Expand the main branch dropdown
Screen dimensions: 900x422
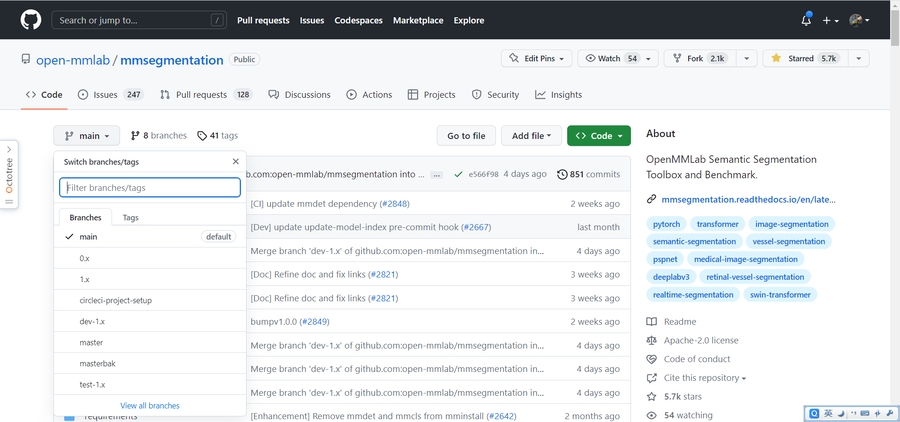[87, 136]
